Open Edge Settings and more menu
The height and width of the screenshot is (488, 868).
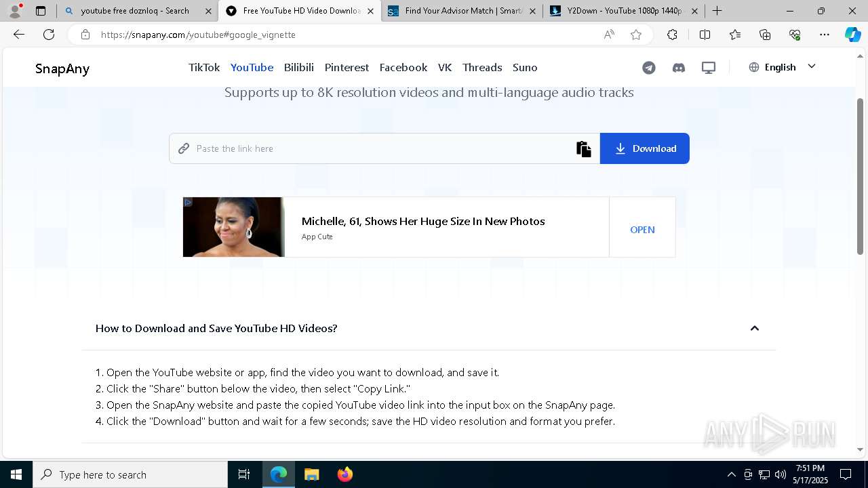pyautogui.click(x=825, y=35)
